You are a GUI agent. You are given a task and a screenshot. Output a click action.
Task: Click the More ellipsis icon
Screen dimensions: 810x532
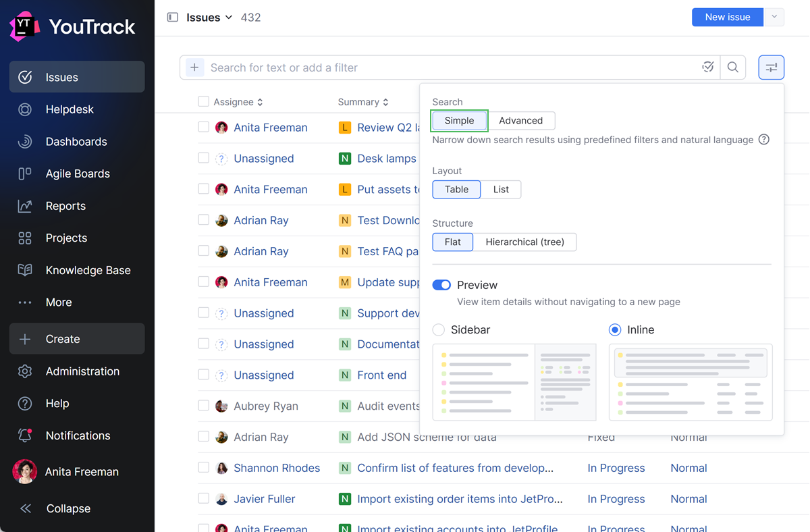click(x=25, y=302)
